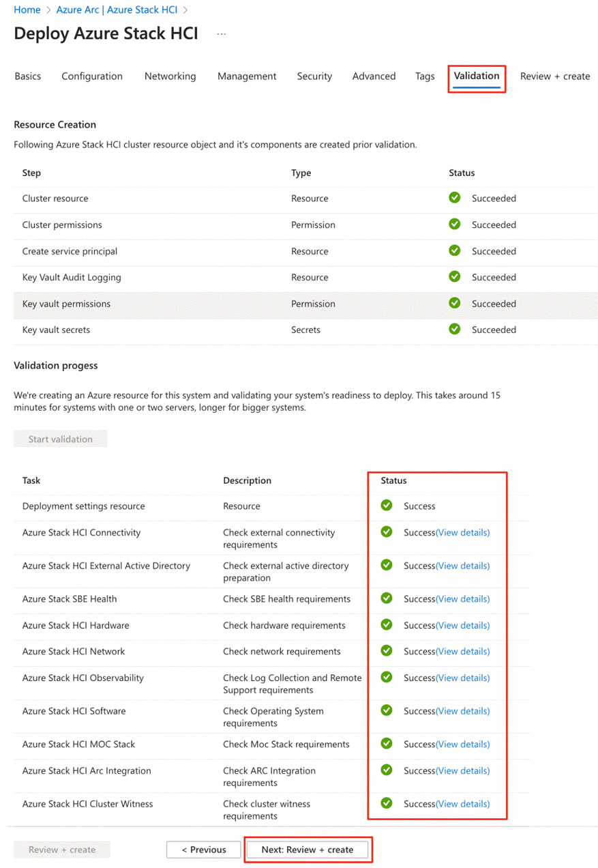Click the success icon beside Cluster permissions

coord(455,224)
